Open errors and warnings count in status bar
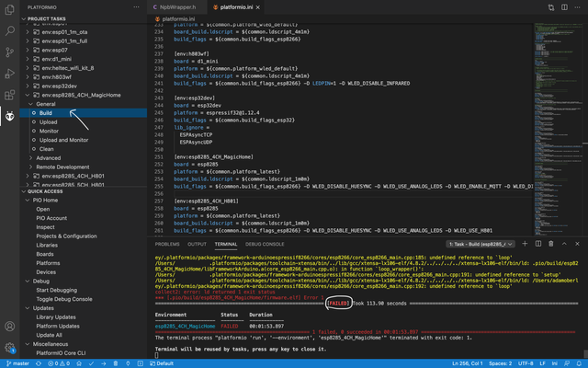The width and height of the screenshot is (588, 368). [x=59, y=363]
